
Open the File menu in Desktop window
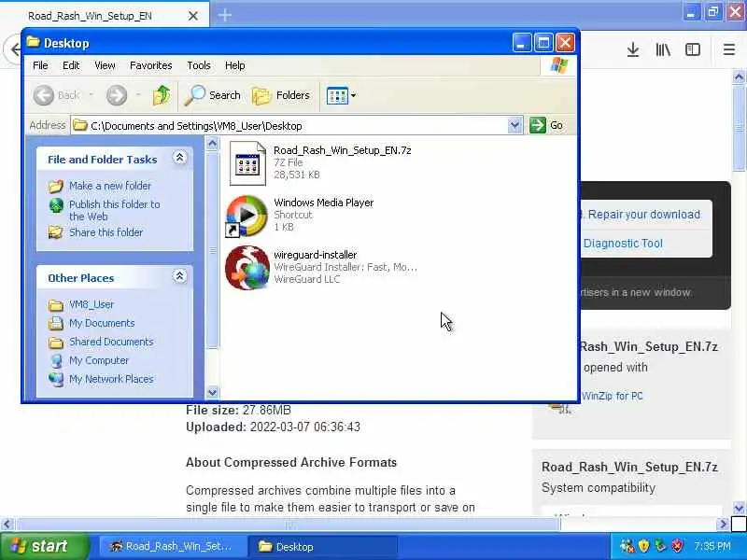tap(40, 65)
